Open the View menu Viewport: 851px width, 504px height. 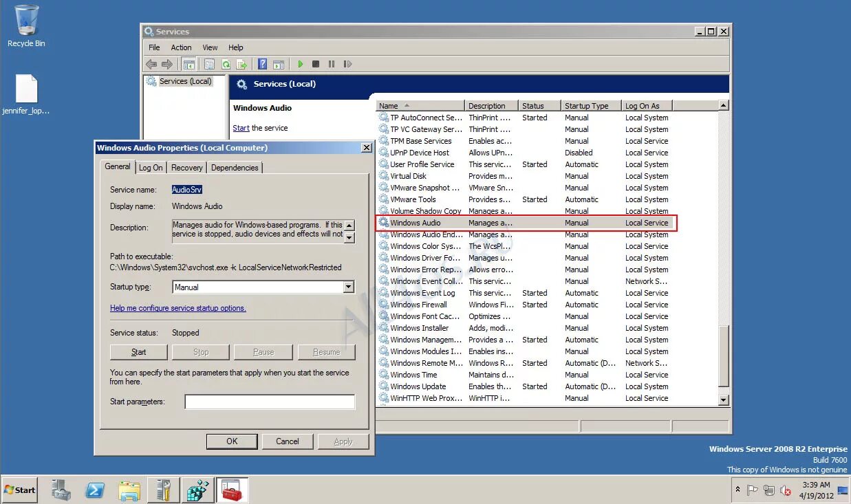pyautogui.click(x=210, y=47)
